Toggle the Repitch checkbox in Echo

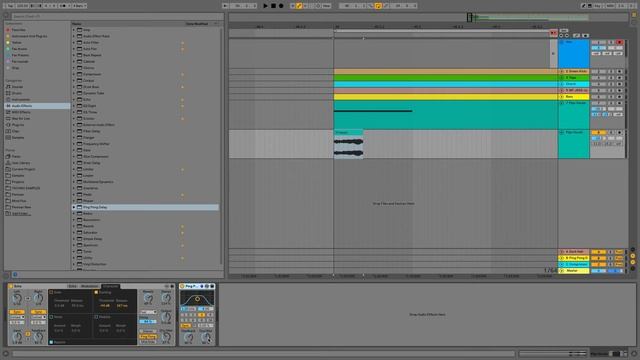click(51, 342)
